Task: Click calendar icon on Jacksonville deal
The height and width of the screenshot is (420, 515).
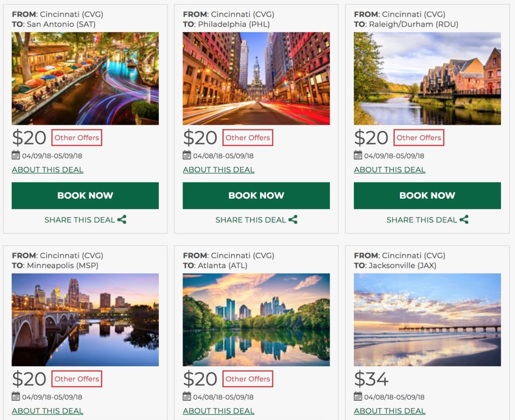Action: tap(358, 396)
